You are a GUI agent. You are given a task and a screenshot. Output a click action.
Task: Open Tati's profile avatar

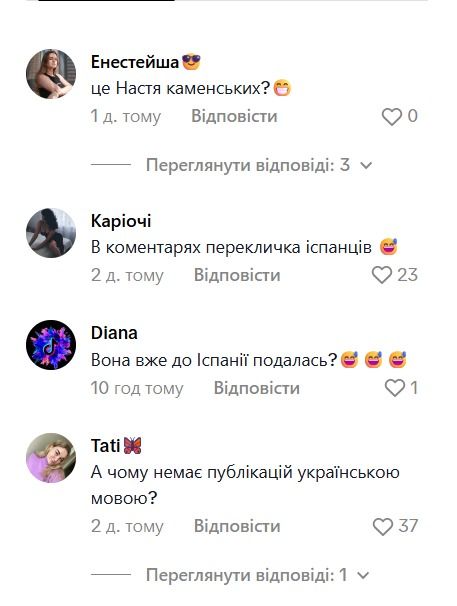coord(51,458)
